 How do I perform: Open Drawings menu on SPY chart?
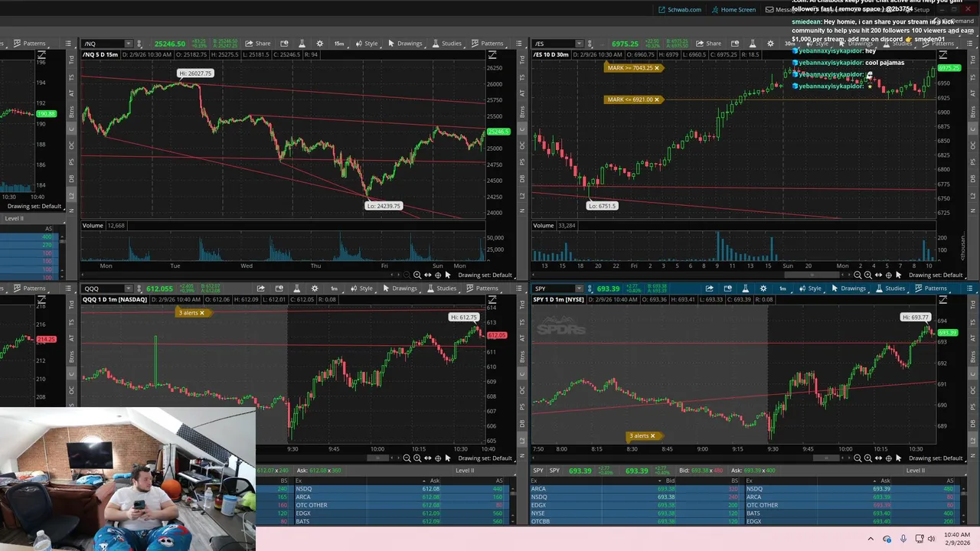coord(848,289)
